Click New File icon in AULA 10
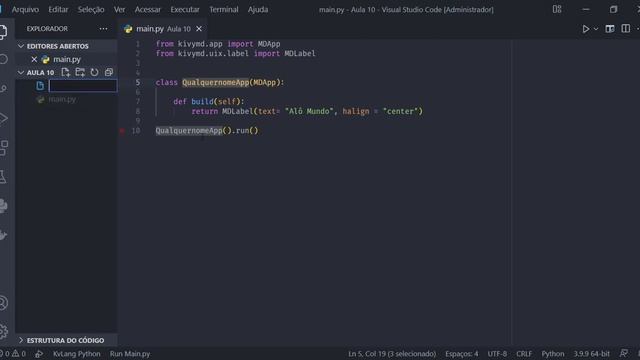The width and height of the screenshot is (640, 360). [65, 73]
